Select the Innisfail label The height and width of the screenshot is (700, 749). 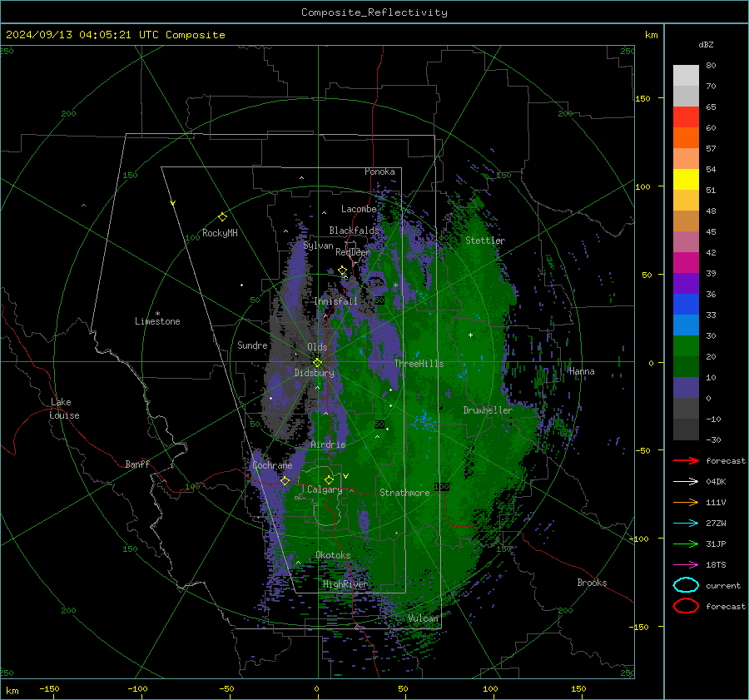tap(335, 301)
